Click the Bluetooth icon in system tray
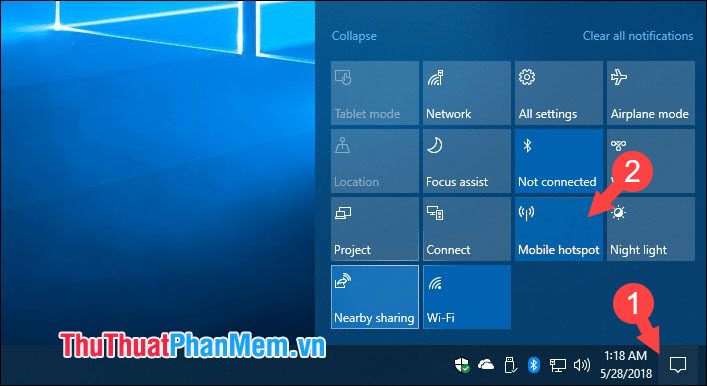Screen dimensions: 707x386 [x=534, y=365]
